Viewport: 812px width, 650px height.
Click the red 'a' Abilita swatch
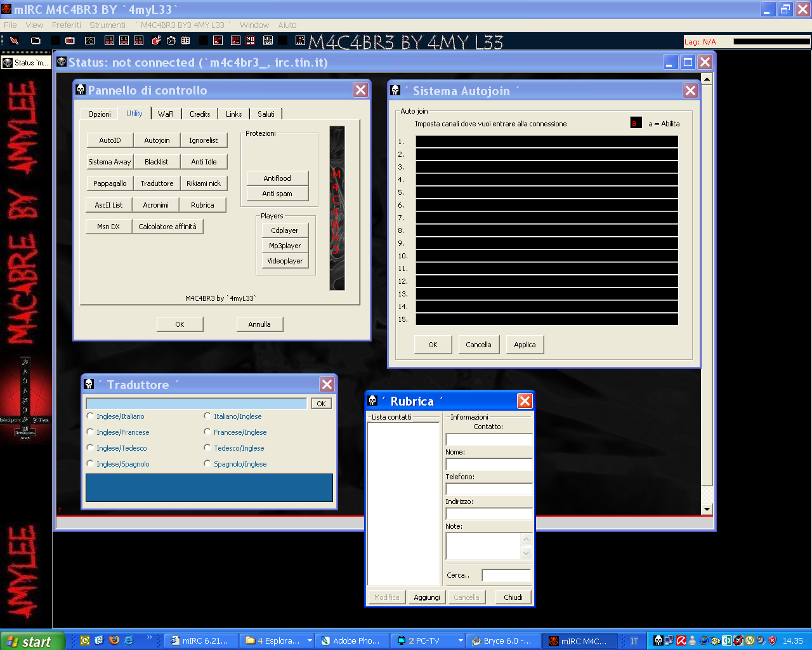[636, 123]
